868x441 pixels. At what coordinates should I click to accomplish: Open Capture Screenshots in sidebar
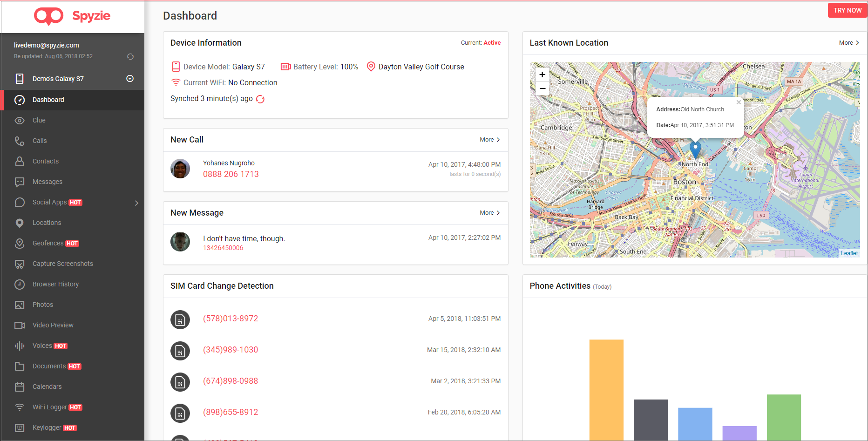(x=63, y=264)
